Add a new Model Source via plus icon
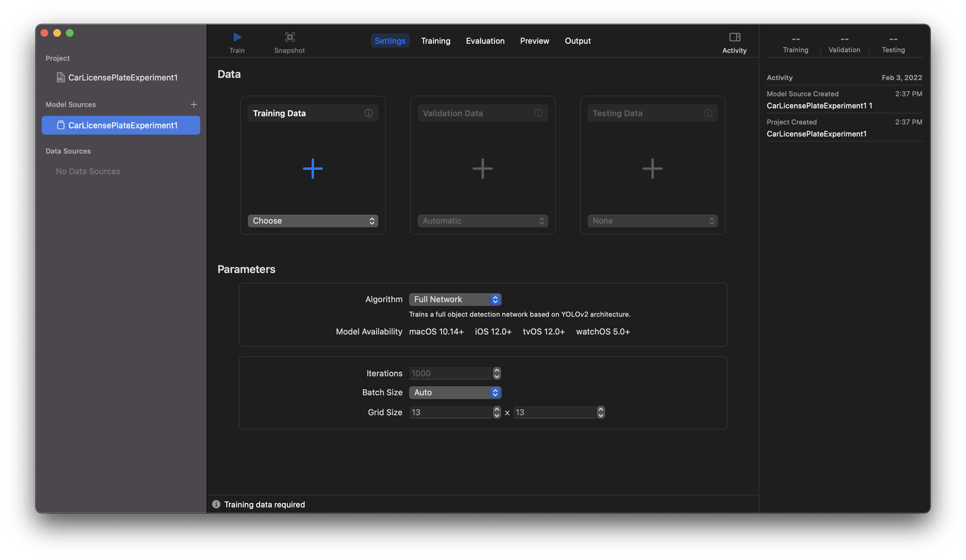 coord(193,105)
